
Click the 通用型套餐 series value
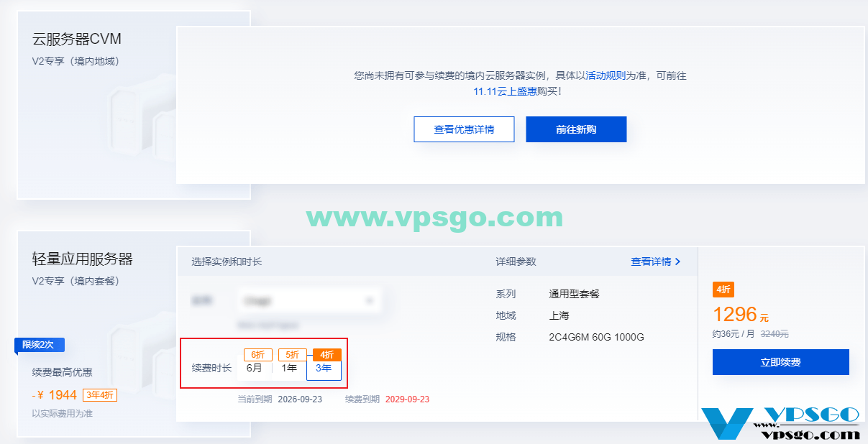(574, 294)
